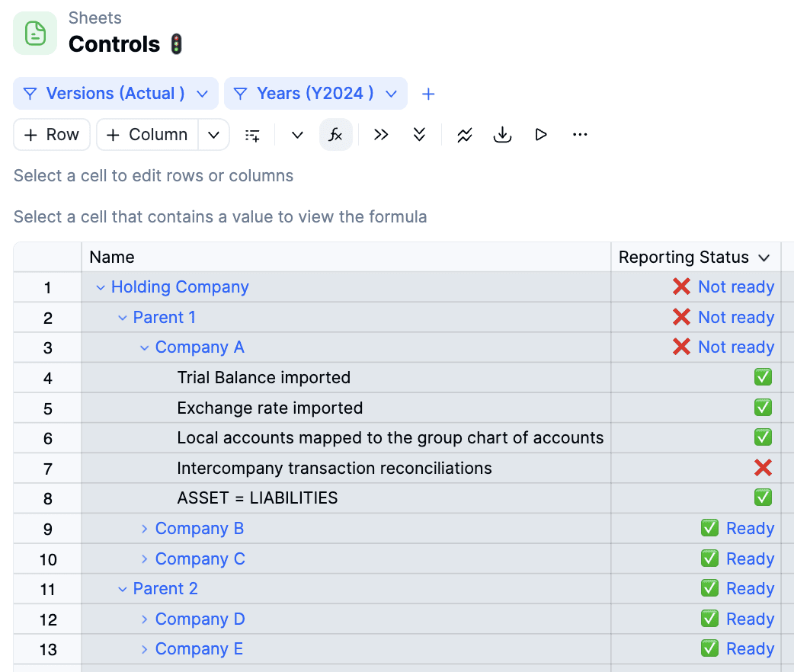The width and height of the screenshot is (794, 672).
Task: Click the play run icon
Action: [541, 135]
